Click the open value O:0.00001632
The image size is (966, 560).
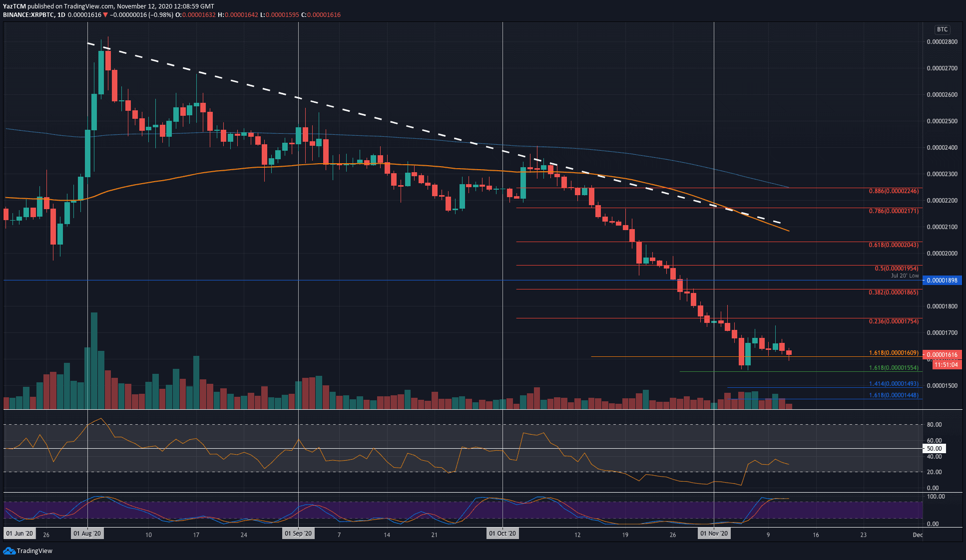(x=195, y=14)
